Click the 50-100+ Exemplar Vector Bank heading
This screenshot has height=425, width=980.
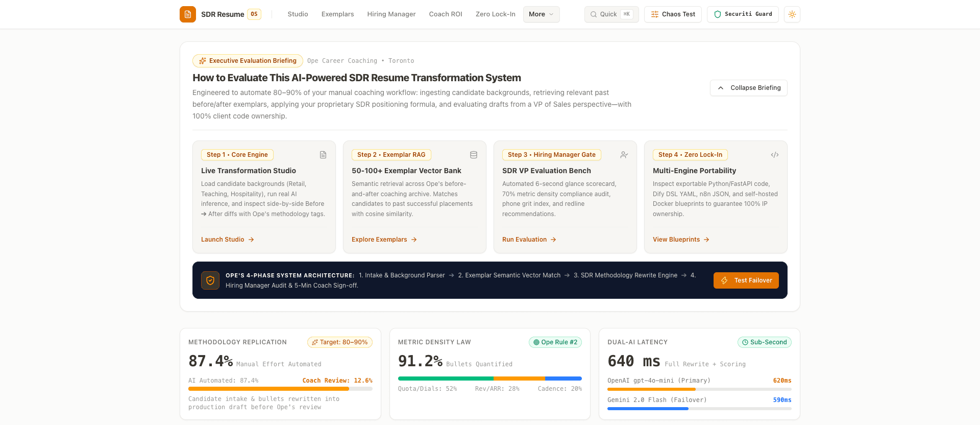pos(406,171)
